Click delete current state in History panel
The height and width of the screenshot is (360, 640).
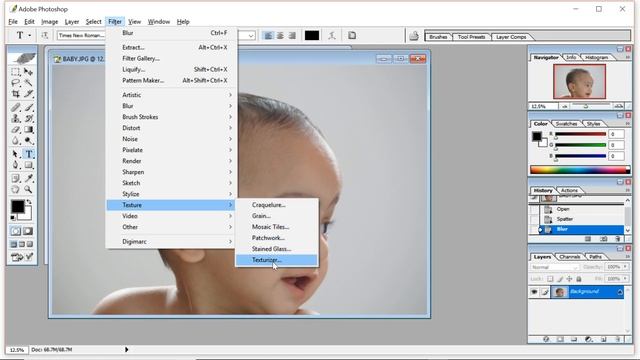[618, 239]
